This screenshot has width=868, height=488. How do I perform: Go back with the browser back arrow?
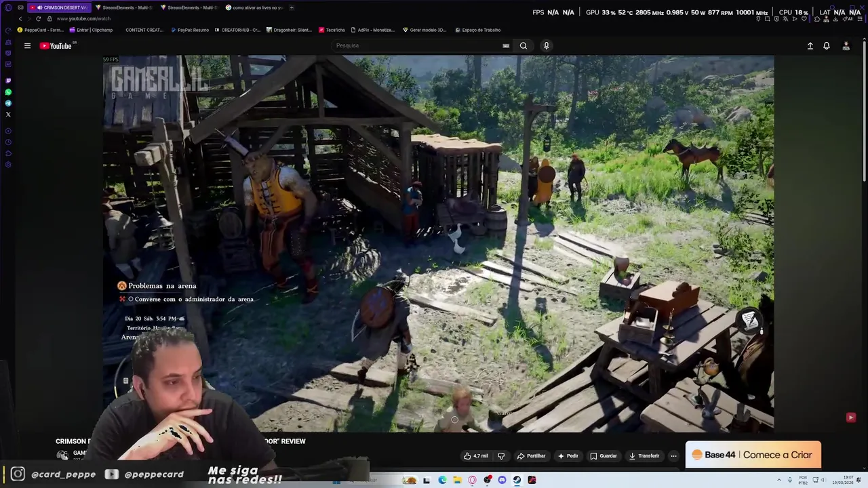click(20, 19)
